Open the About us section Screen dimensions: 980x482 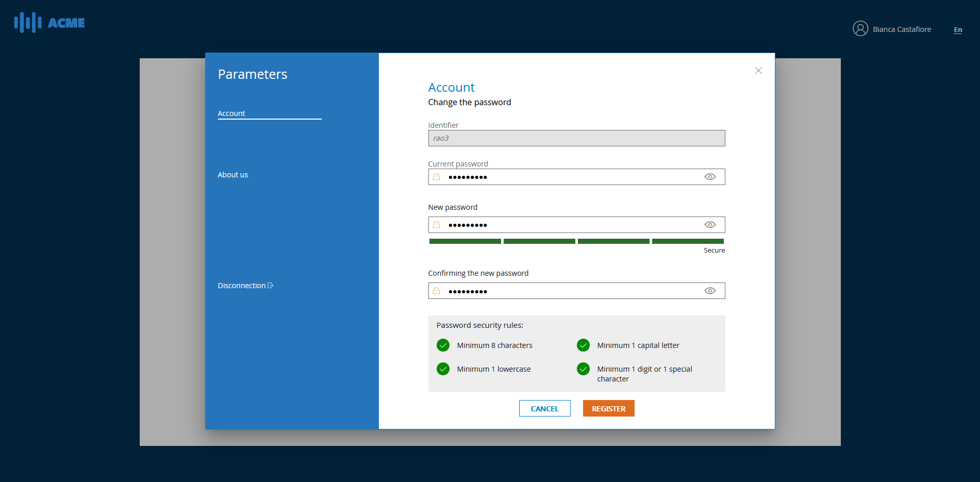point(232,174)
